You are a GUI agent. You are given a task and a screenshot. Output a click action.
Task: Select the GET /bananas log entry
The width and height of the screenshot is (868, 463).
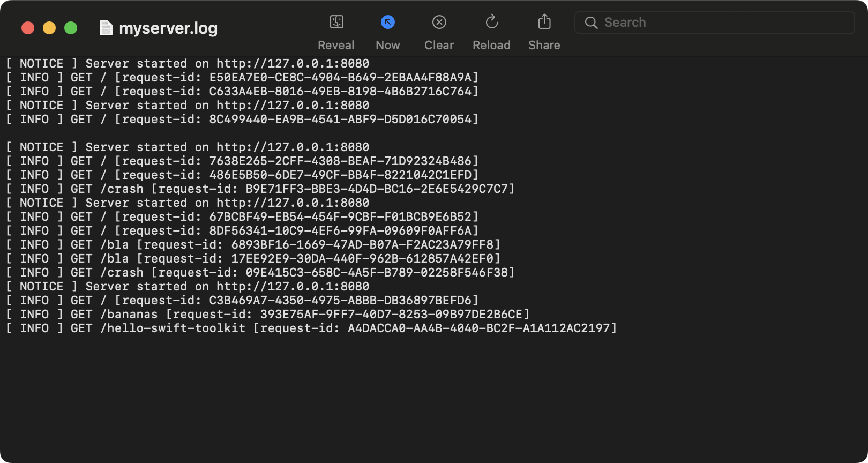click(267, 315)
